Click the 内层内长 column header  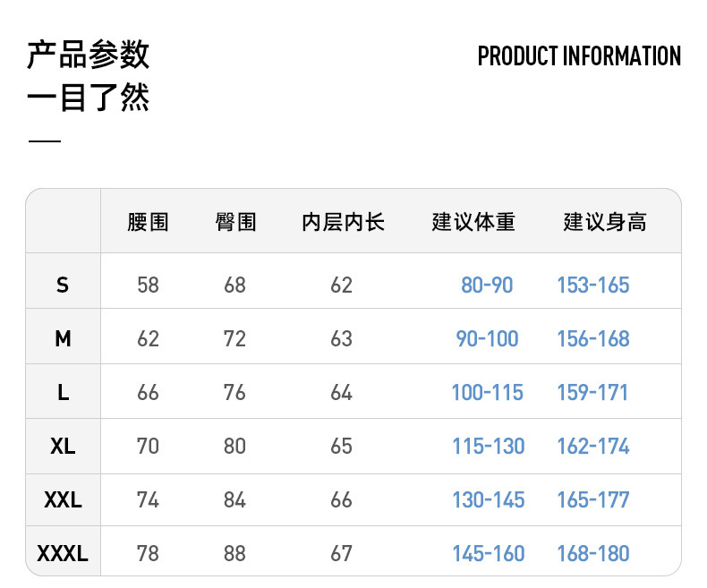tap(343, 222)
